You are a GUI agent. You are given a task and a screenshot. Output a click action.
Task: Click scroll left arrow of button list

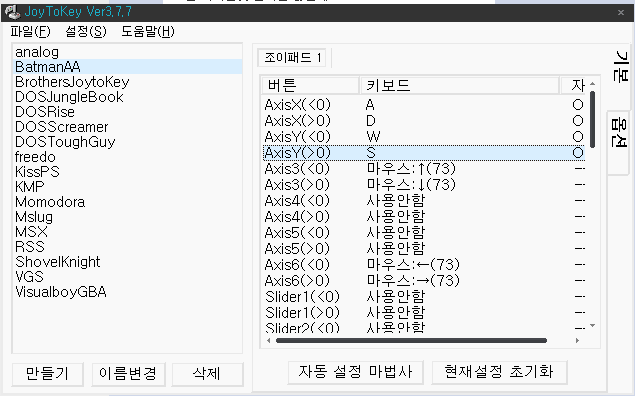pos(268,341)
